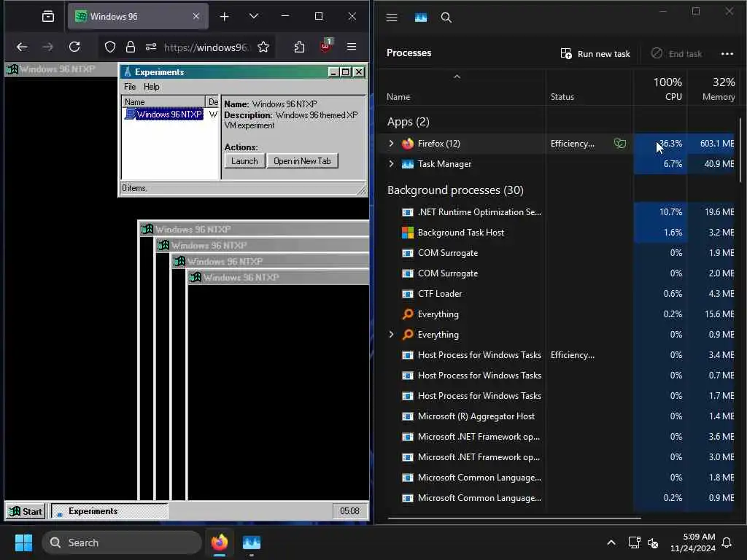Open Windows Start button on taskbar
The height and width of the screenshot is (560, 747).
point(23,542)
